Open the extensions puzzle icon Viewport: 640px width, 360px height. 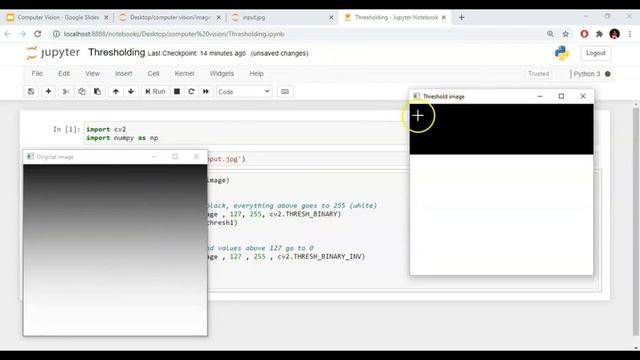599,34
